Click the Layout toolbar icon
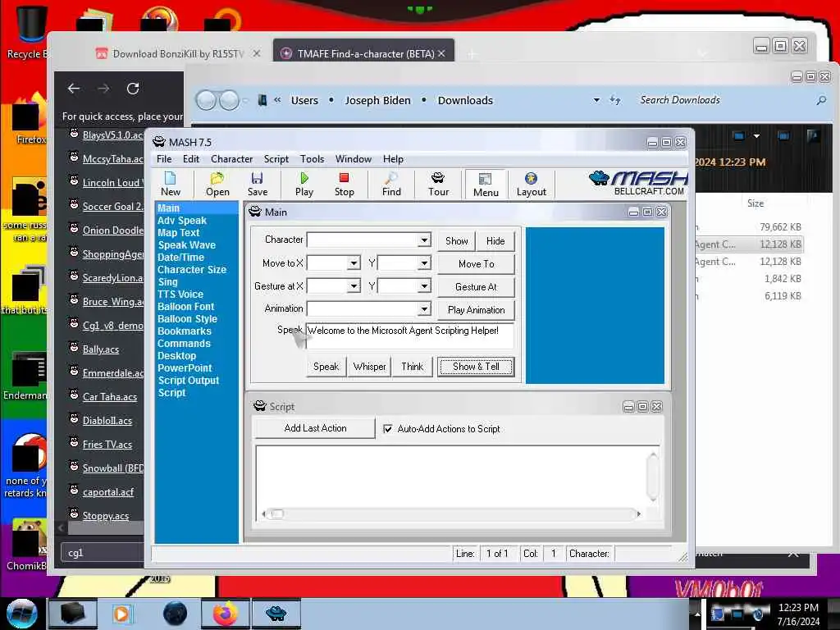 point(532,184)
